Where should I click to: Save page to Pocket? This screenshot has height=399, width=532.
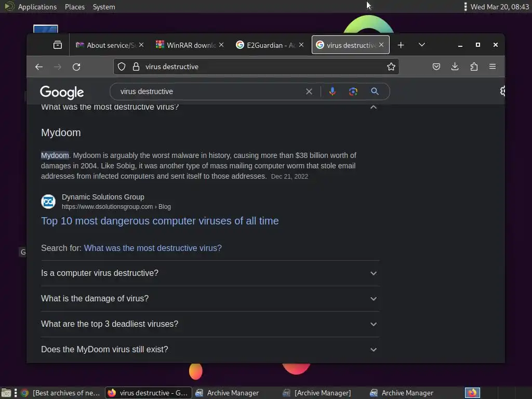[436, 67]
